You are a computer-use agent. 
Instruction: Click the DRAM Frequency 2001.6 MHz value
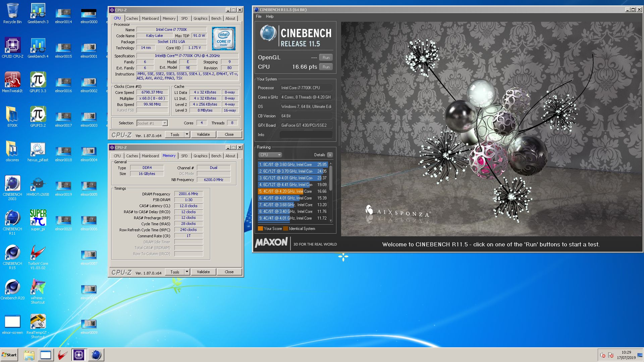coord(189,194)
